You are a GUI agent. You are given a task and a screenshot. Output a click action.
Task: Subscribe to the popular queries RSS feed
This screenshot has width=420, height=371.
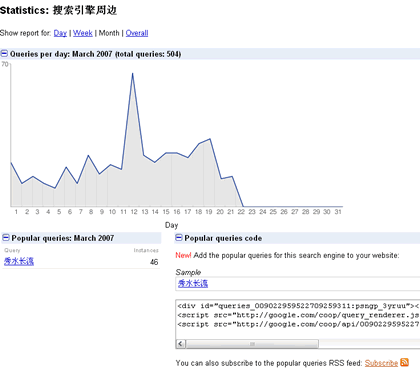(x=381, y=363)
